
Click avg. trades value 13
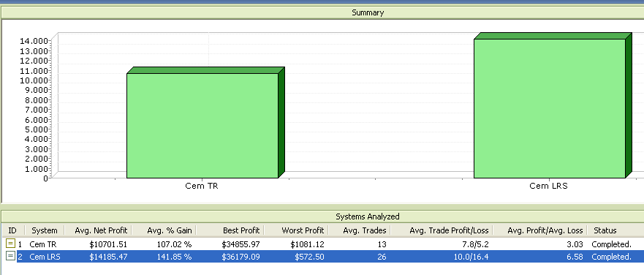coord(382,244)
